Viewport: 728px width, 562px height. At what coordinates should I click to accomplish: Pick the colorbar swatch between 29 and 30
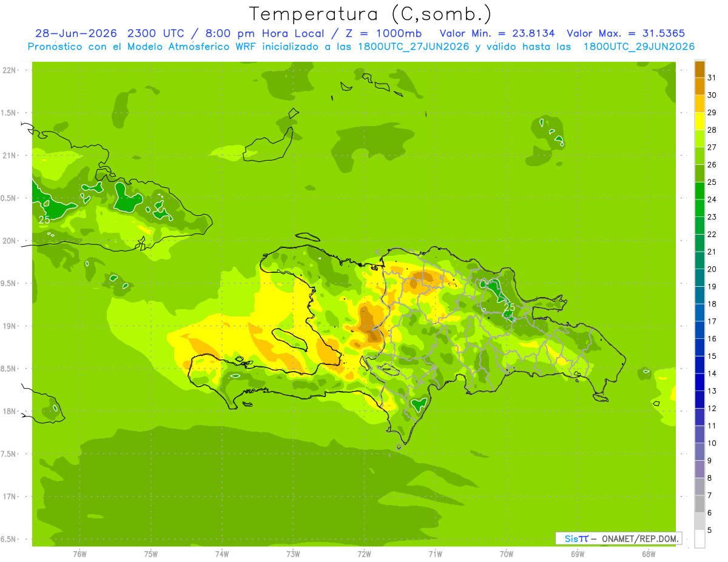click(x=699, y=104)
